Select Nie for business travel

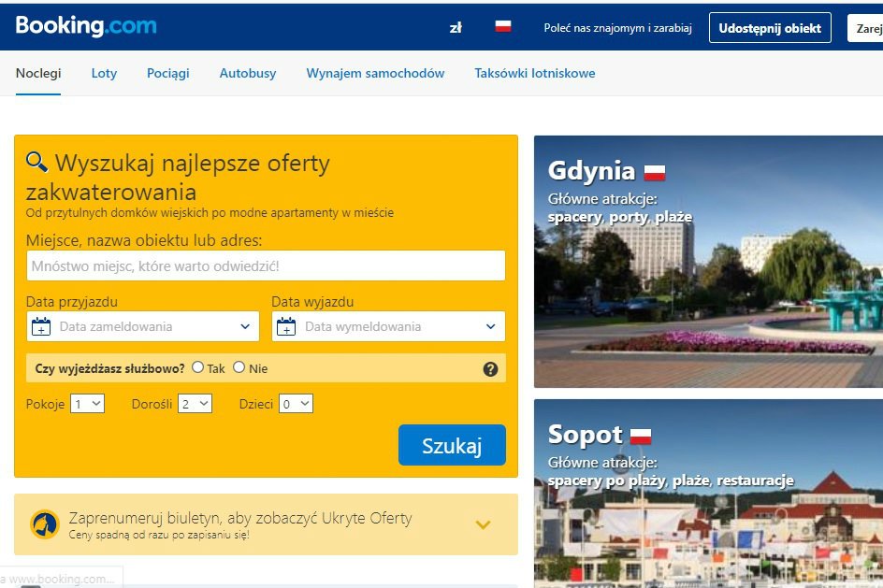(239, 367)
